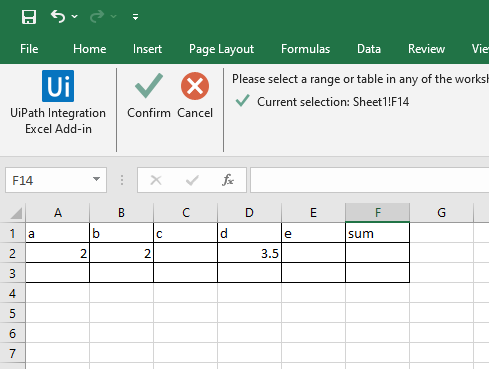The height and width of the screenshot is (369, 489).
Task: Select row 3 header
Action: tap(12, 273)
